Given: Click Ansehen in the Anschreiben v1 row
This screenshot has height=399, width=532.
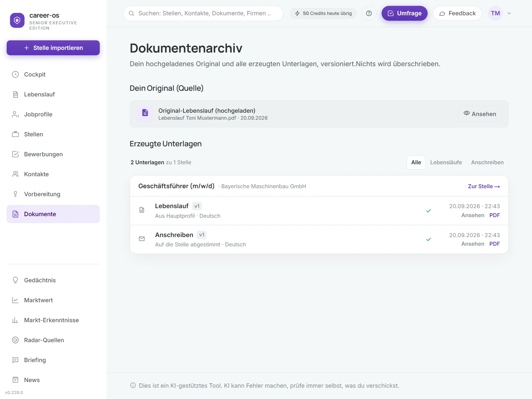Looking at the screenshot, I should [472, 244].
